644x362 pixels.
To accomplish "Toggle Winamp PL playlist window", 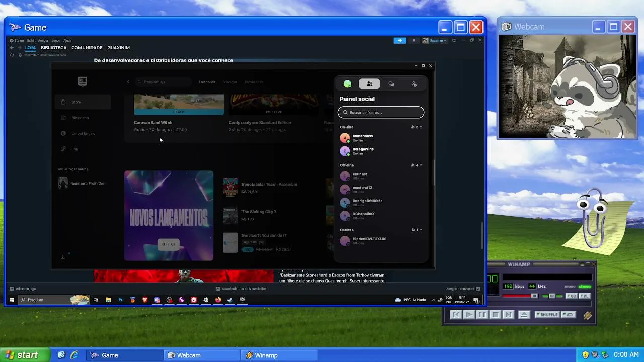I will coord(584,296).
